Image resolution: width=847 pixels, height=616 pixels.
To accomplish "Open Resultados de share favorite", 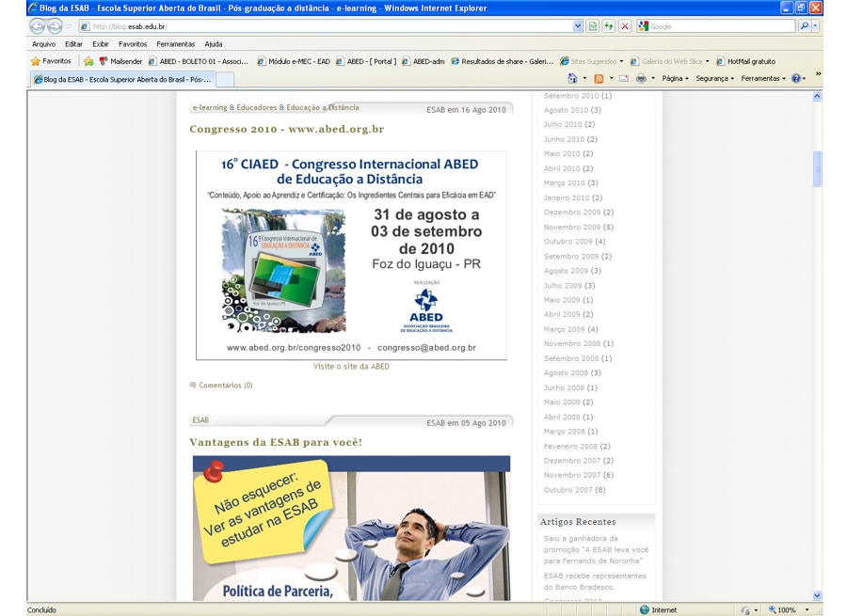I will tap(503, 61).
